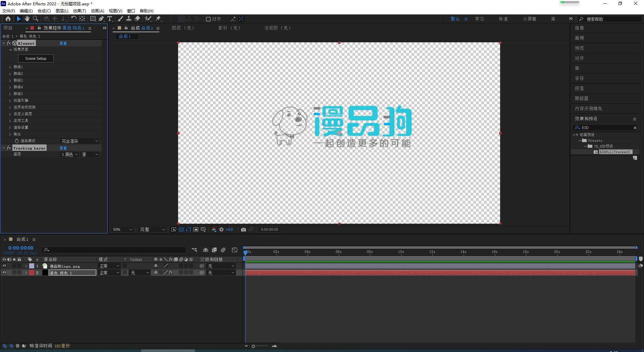Expand the 群組1 property group
This screenshot has height=352, width=644.
point(10,67)
